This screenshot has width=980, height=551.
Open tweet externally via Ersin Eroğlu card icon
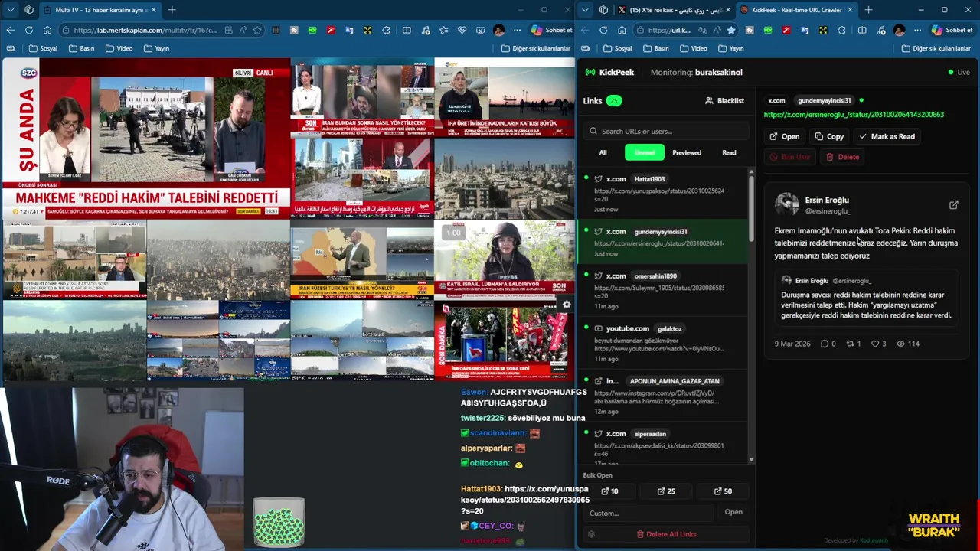coord(953,205)
